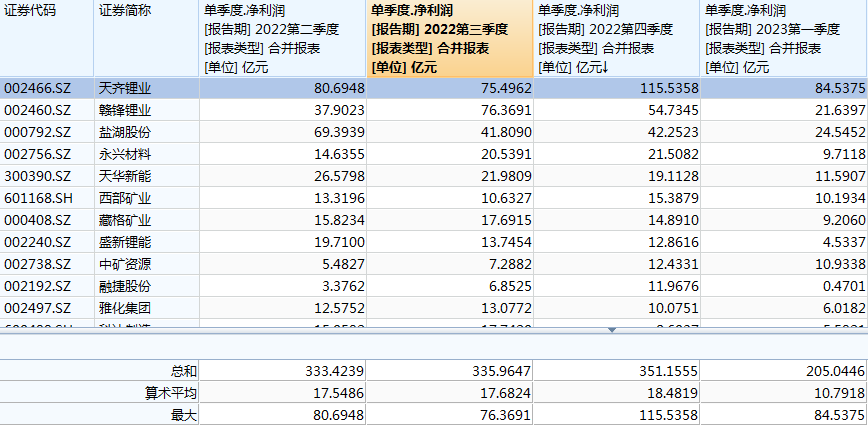The width and height of the screenshot is (868, 425).
Task: Select stock code 002460.SZ
Action: tap(38, 110)
